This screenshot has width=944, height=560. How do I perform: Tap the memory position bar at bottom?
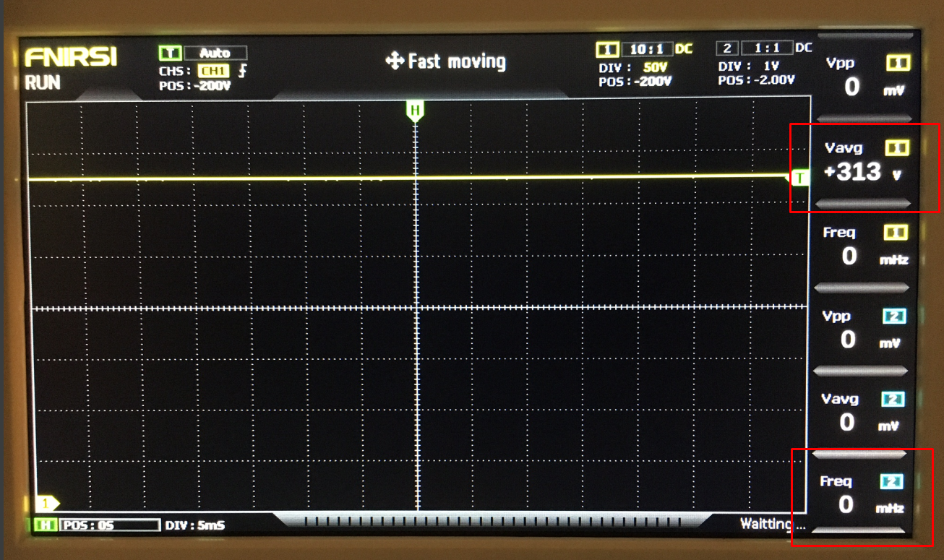pos(493,520)
